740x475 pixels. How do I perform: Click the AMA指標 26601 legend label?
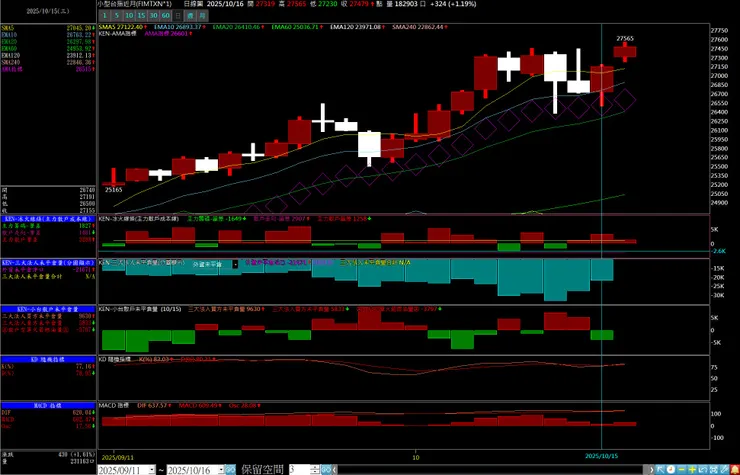[x=168, y=34]
